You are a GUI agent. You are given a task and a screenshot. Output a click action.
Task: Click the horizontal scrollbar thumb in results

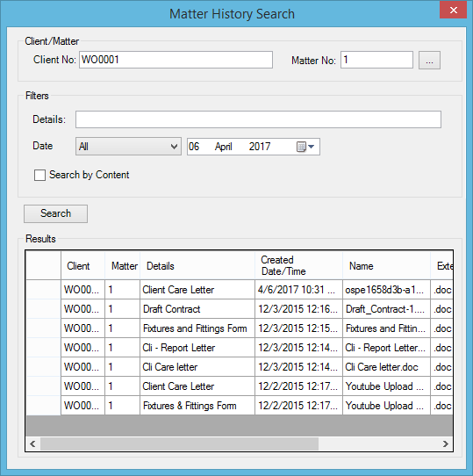180,444
